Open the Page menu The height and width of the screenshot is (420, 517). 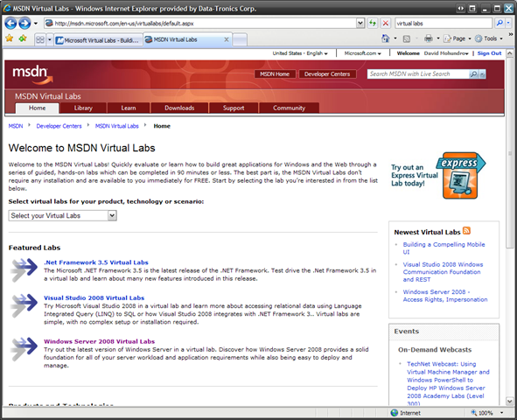pos(457,38)
